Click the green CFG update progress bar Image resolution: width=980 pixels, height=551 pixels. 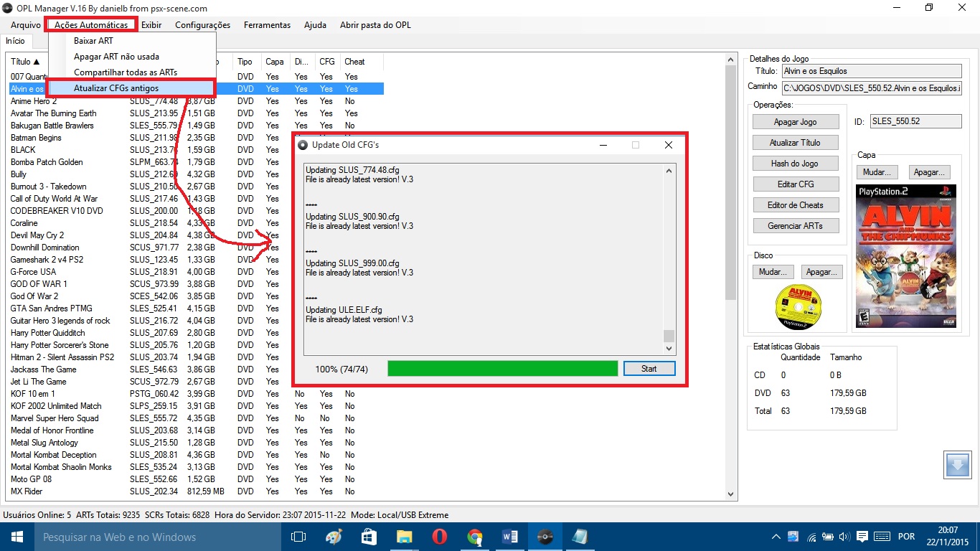tap(502, 369)
